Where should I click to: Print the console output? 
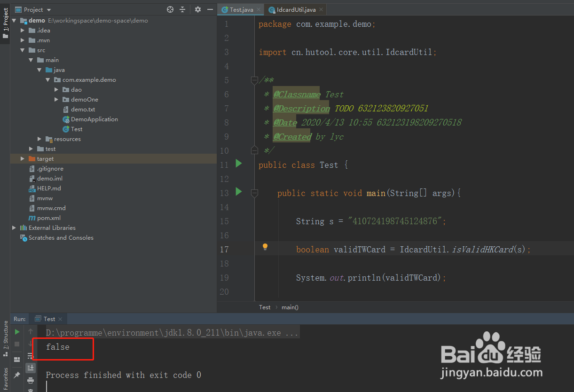pyautogui.click(x=31, y=380)
